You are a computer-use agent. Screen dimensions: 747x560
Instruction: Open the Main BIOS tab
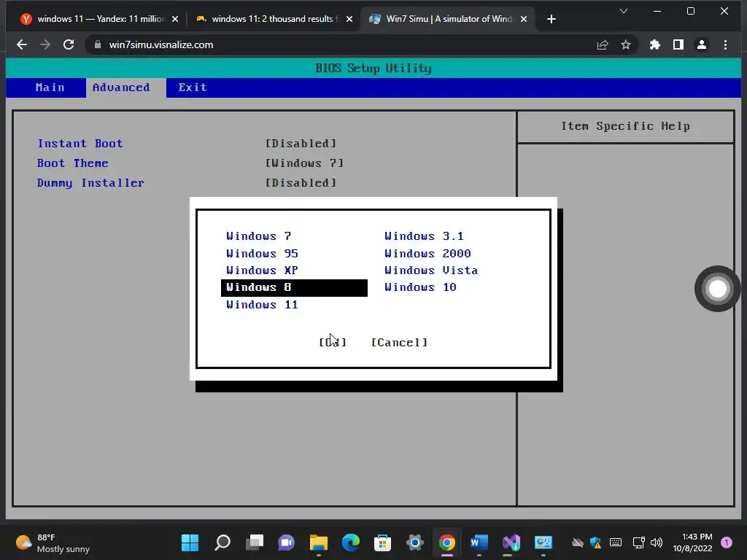coord(50,87)
